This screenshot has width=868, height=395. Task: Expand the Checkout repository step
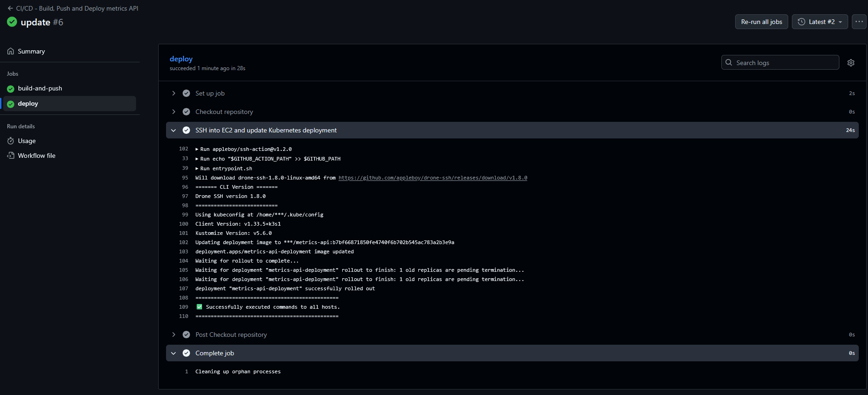tap(174, 112)
